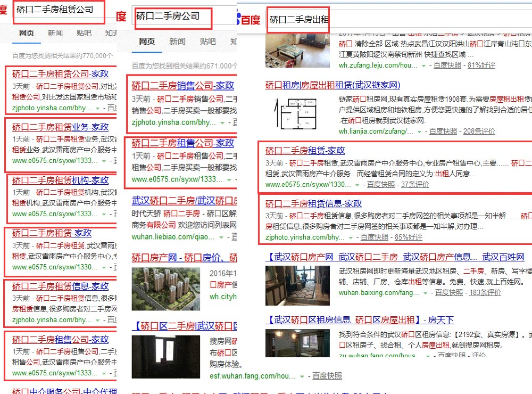Open 硚口二手房租赁-家政 in 硚口二手房出租 results
Screen dimensions: 532x394
305,151
